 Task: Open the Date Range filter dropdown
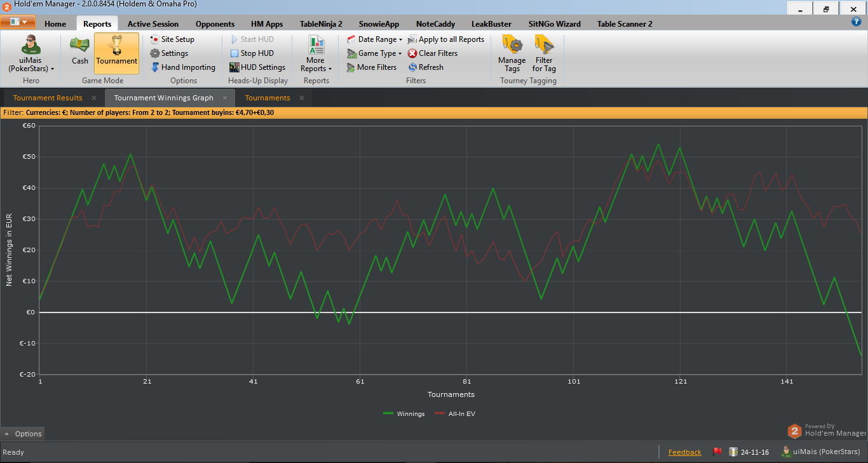[374, 39]
